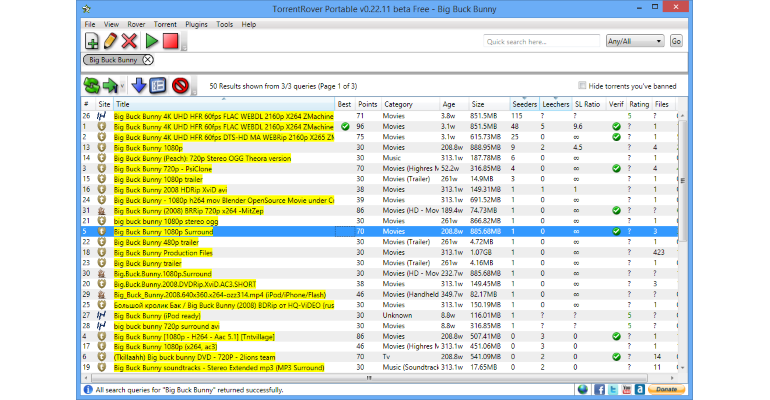Click the site icon of row 31

102,211
